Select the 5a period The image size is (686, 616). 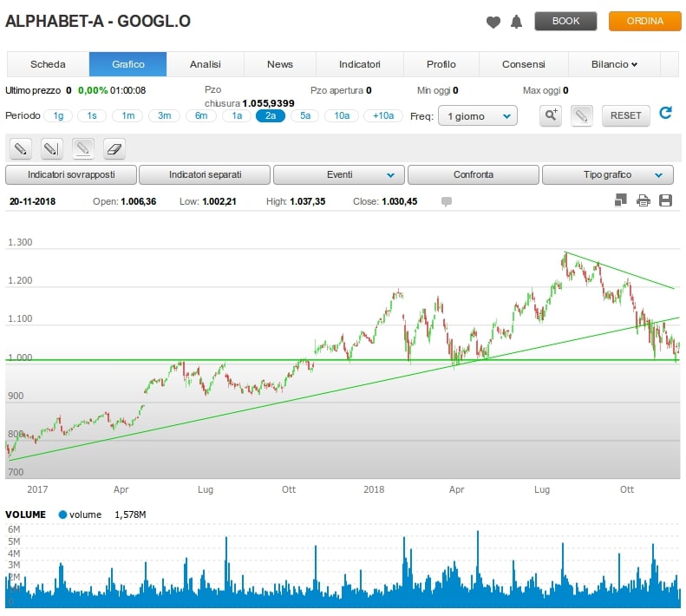coord(305,115)
